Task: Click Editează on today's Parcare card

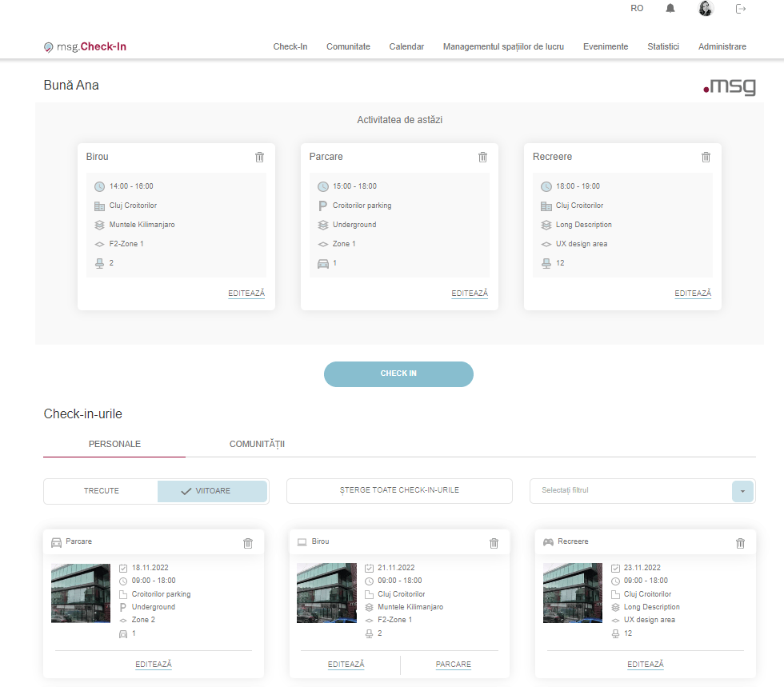Action: (470, 294)
